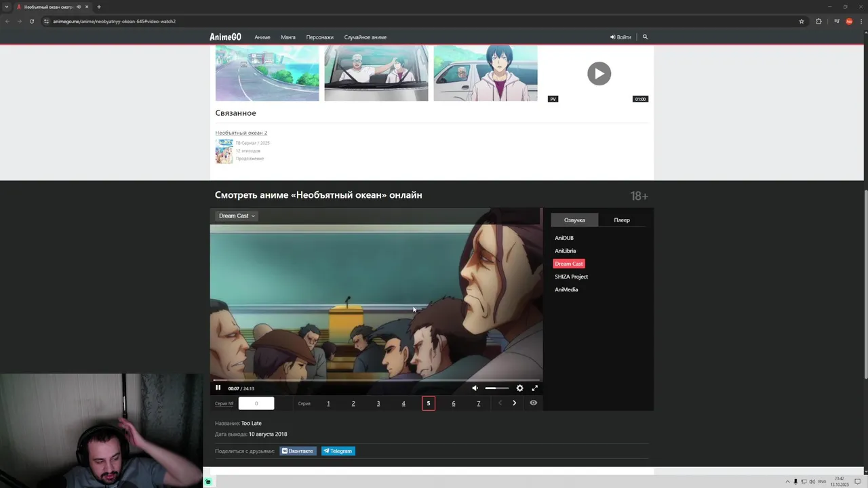Choose SHIZA Project voiceover
The image size is (868, 488).
[571, 277]
